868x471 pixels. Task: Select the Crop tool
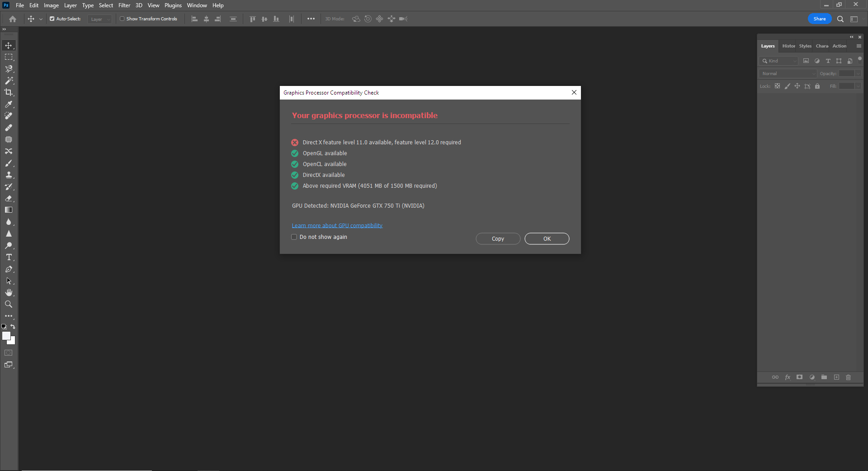click(x=8, y=92)
